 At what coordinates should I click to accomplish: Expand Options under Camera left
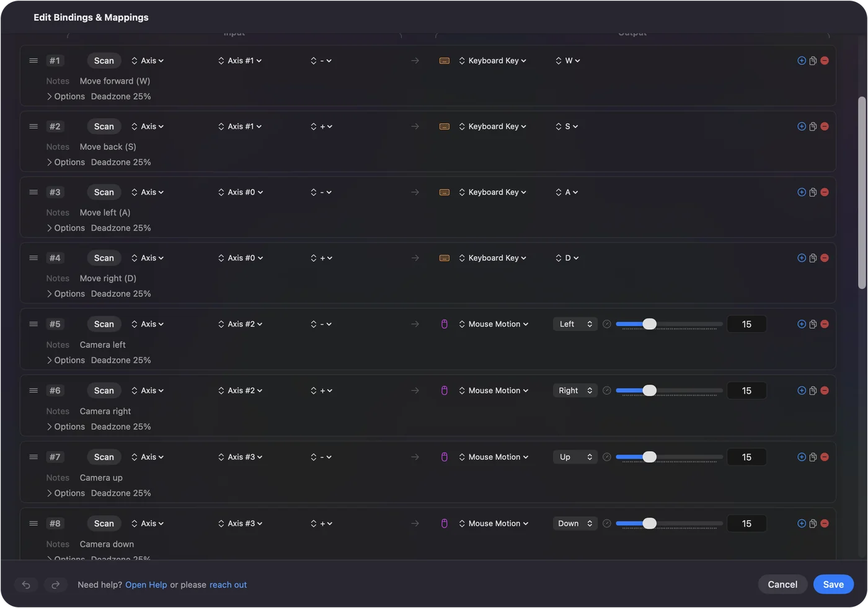coord(66,360)
